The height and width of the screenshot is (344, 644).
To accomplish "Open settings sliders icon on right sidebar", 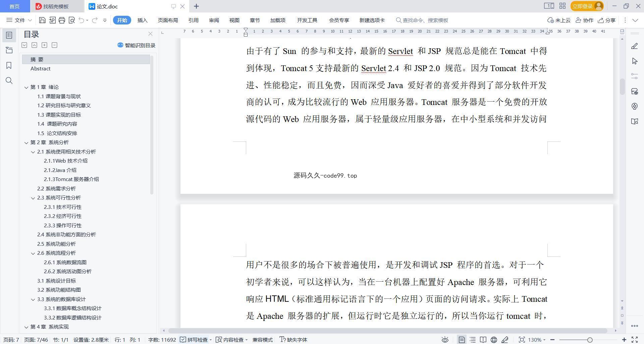I will pyautogui.click(x=634, y=76).
